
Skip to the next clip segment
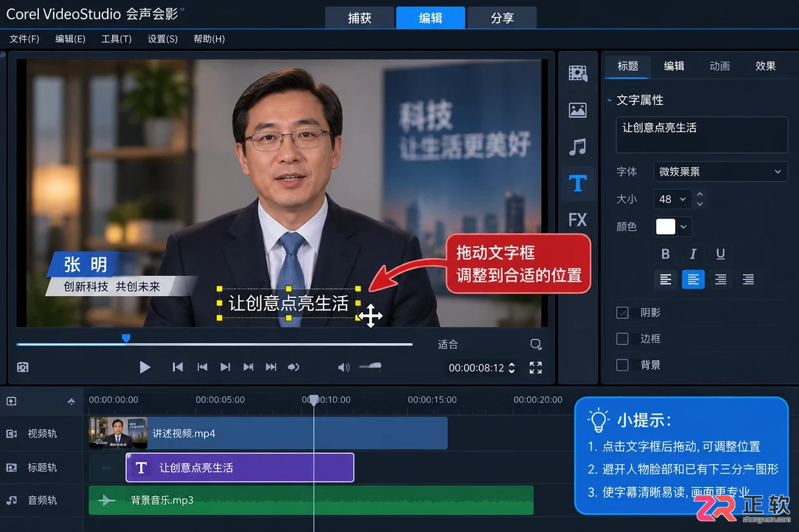pyautogui.click(x=248, y=367)
